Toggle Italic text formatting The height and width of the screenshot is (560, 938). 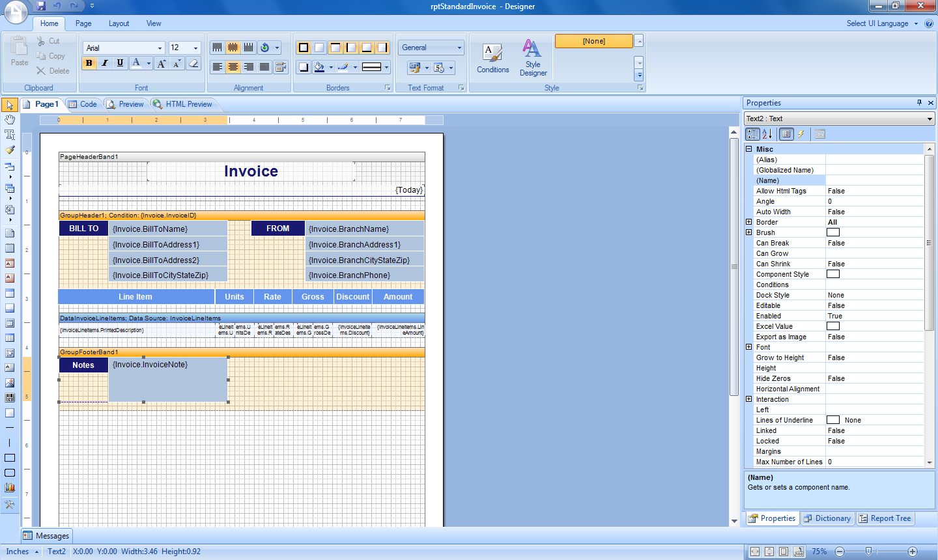click(104, 63)
